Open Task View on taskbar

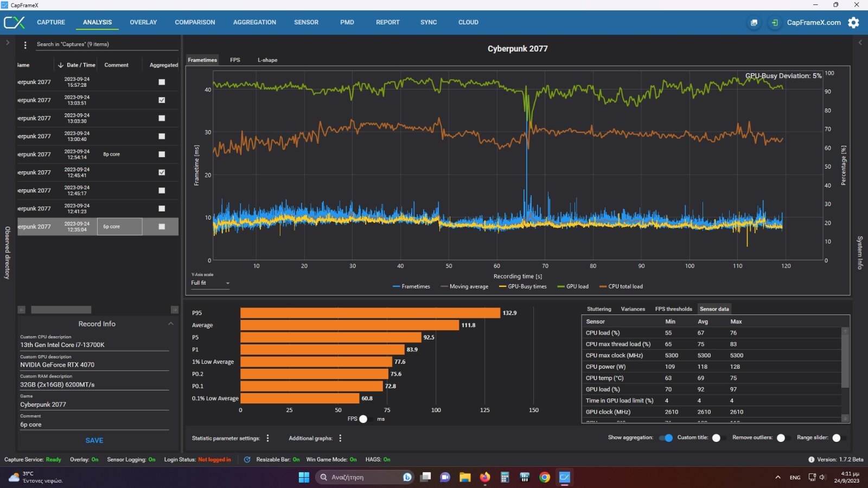click(426, 477)
